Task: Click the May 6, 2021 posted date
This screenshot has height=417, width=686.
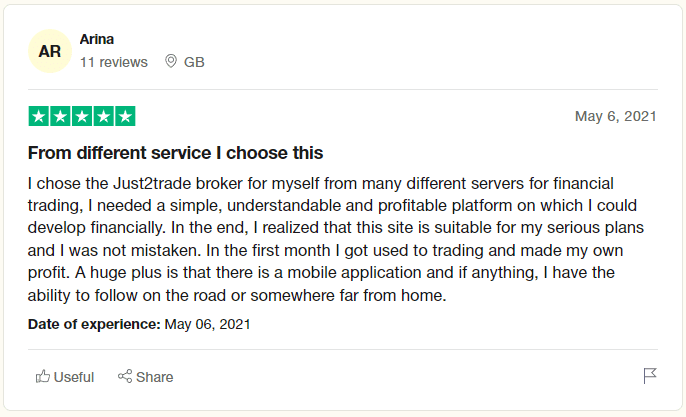Action: [616, 116]
